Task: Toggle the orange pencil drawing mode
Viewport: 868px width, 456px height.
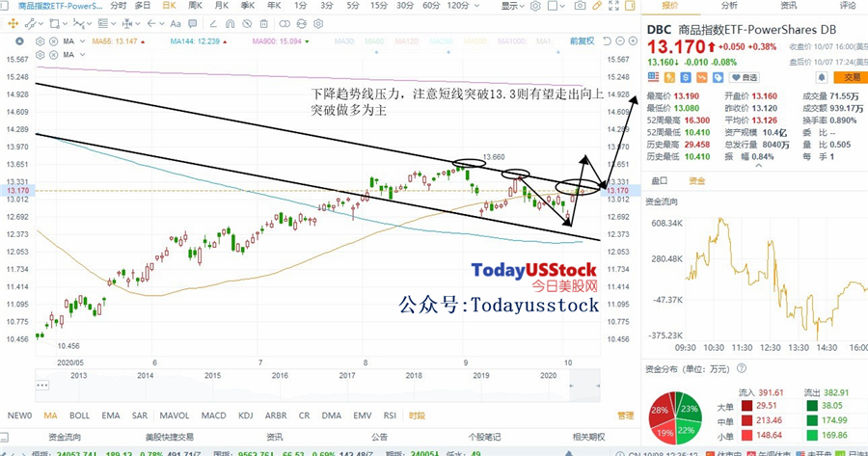Action: (x=596, y=6)
